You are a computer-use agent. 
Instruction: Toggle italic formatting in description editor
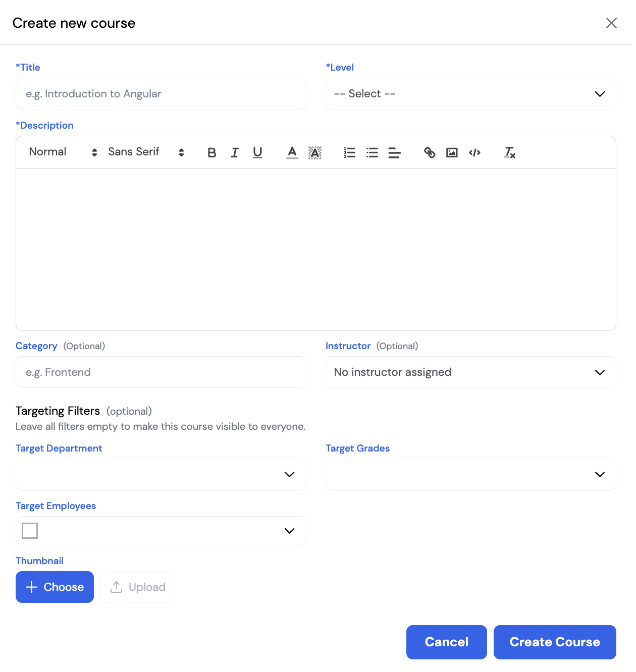[235, 152]
